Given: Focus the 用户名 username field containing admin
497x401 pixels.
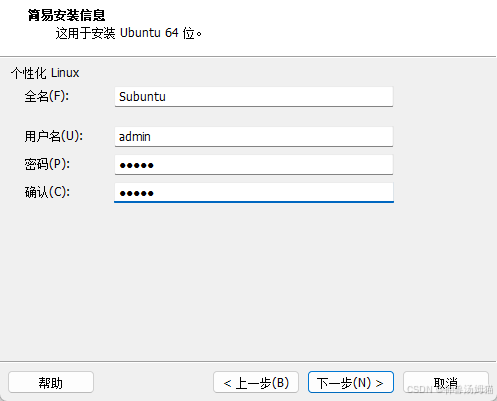Looking at the screenshot, I should coord(254,136).
